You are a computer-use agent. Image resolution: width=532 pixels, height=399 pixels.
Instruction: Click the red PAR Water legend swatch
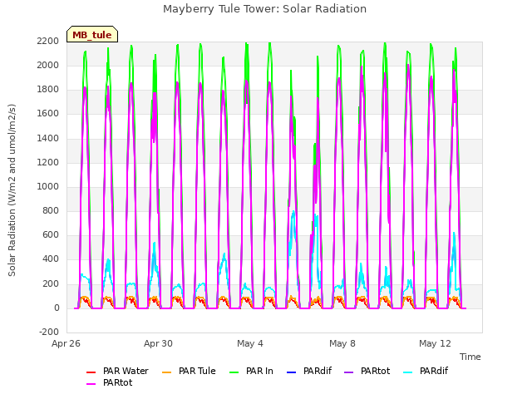click(x=91, y=372)
